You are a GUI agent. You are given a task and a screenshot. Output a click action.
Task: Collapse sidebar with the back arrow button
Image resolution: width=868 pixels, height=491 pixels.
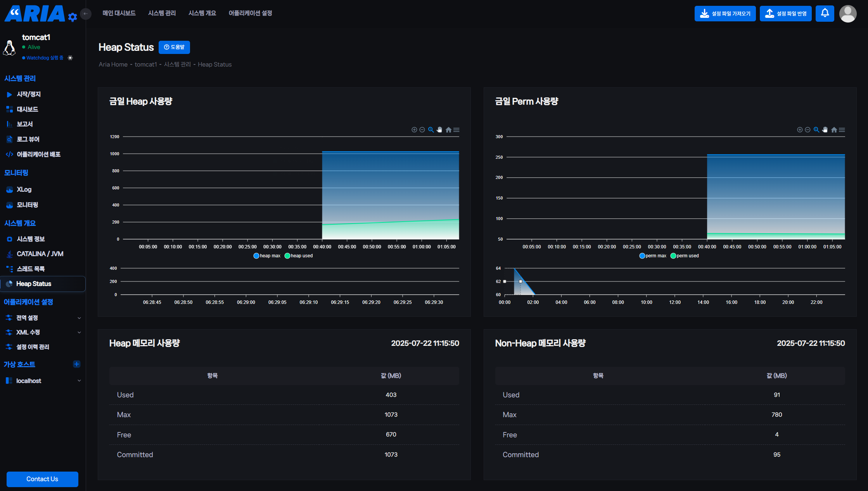click(86, 14)
